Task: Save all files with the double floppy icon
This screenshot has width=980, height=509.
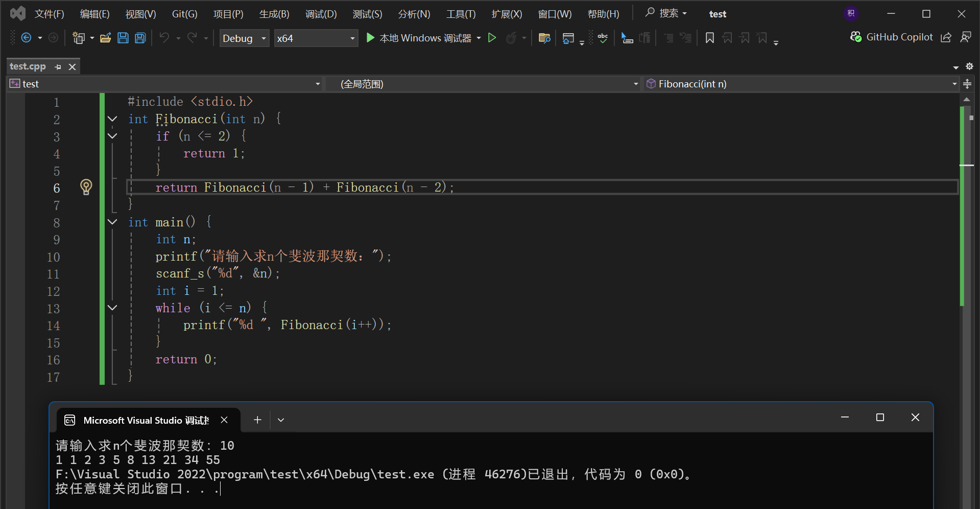Action: point(140,38)
